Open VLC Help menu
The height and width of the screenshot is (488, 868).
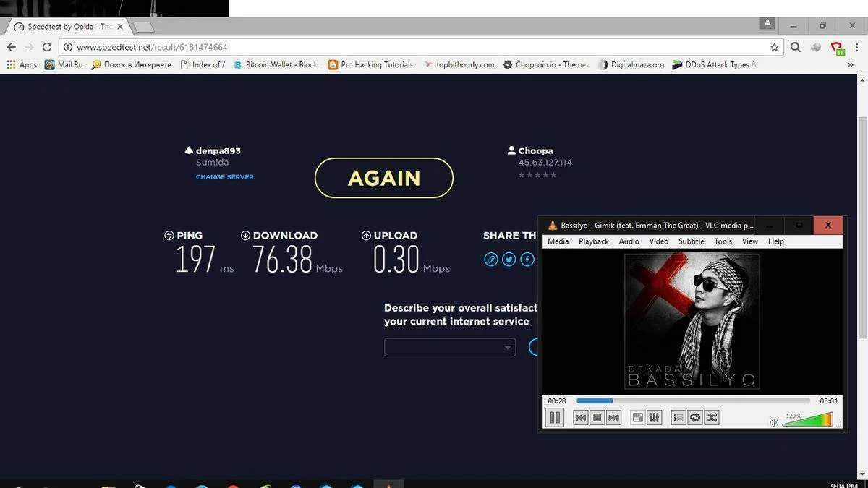[776, 241]
